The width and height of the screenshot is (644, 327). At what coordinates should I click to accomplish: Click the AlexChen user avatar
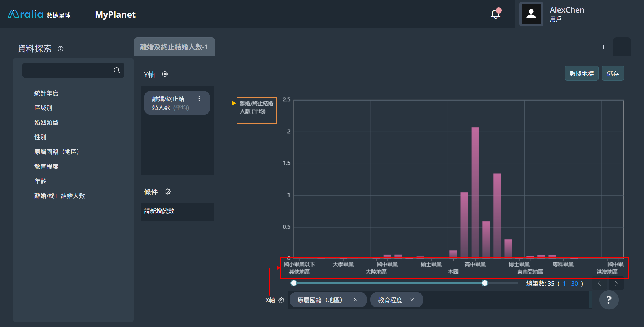pos(531,14)
